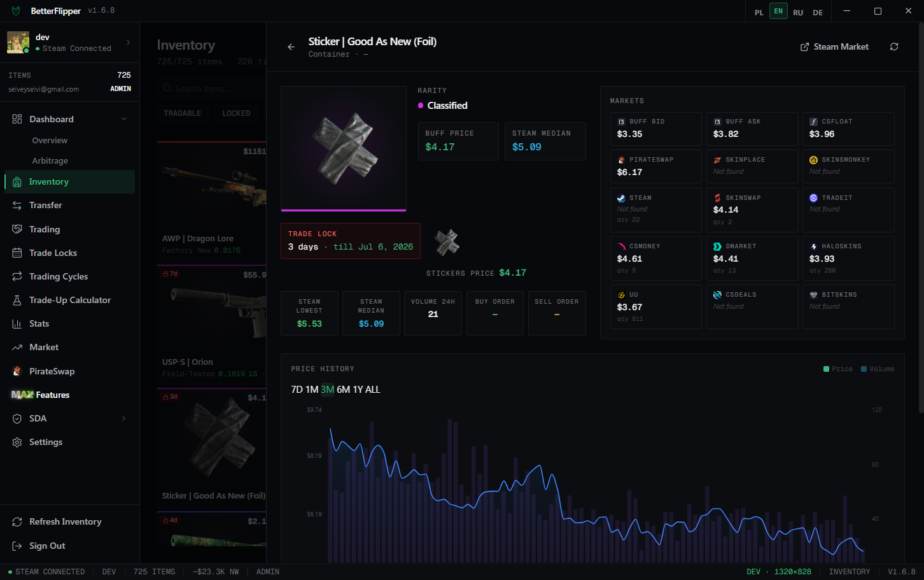
Task: Open the Arbitrage submenu item
Action: [x=50, y=160]
